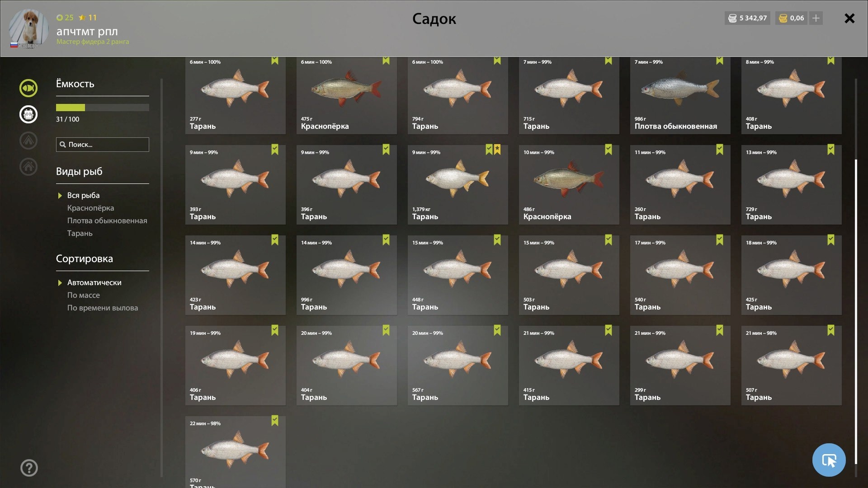868x488 pixels.
Task: Open the help question mark icon
Action: point(29,468)
